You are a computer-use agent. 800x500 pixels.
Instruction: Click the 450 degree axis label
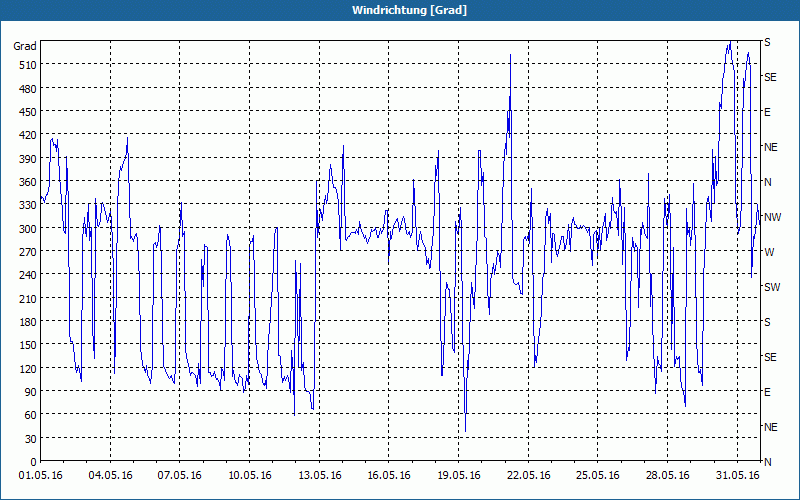click(x=26, y=112)
